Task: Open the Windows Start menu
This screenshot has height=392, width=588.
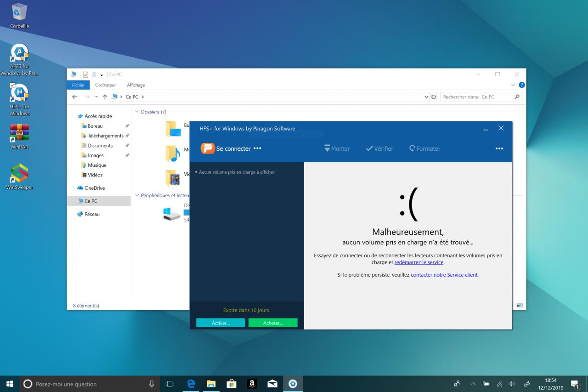Action: [x=10, y=384]
